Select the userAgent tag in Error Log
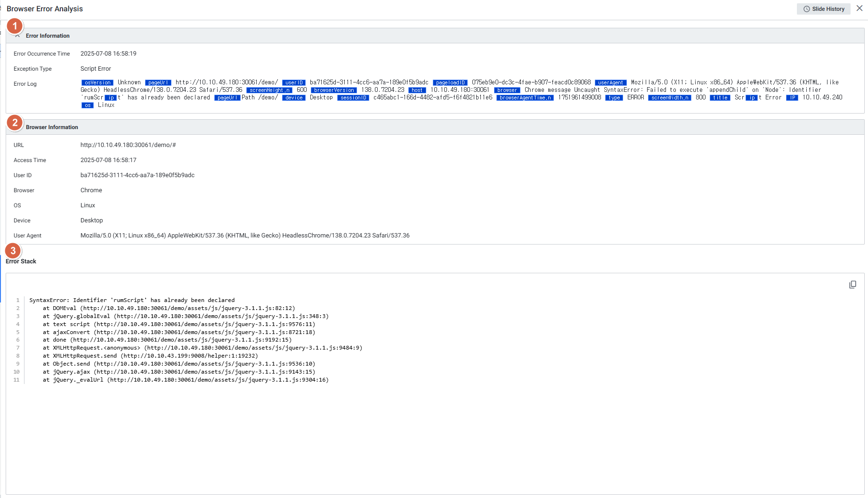 tap(610, 82)
